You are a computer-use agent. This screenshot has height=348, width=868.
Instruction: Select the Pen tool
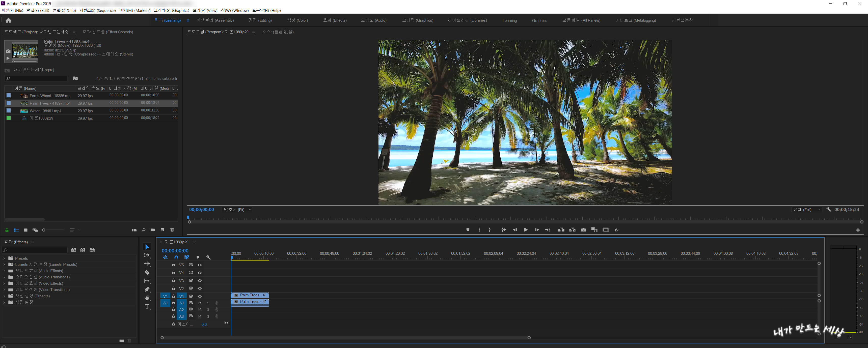point(147,289)
